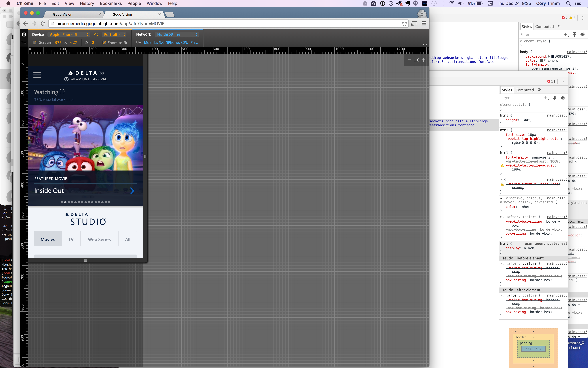Uncheck the Screen resolution checkbox
Viewport: 588px width, 368px height.
(35, 42)
